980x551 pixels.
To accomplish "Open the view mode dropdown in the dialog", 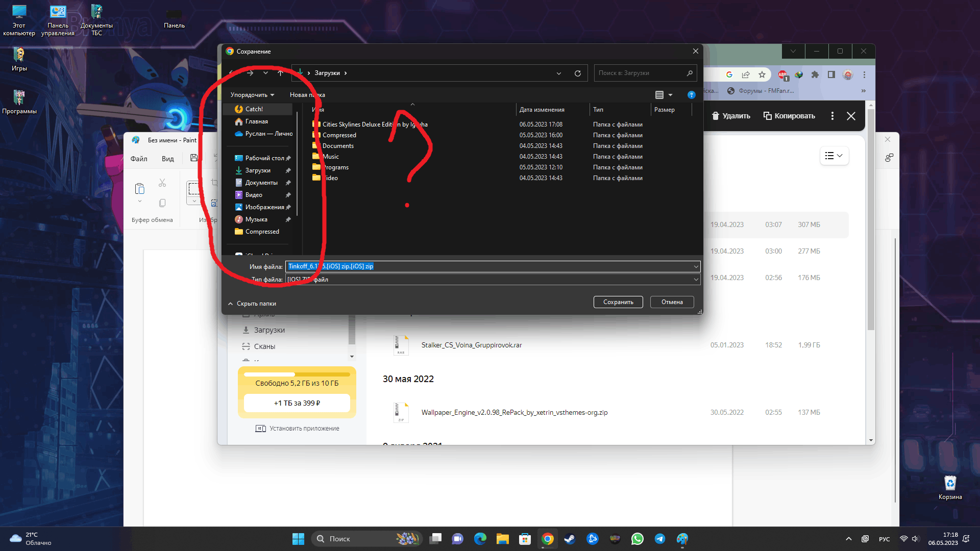I will [x=670, y=95].
